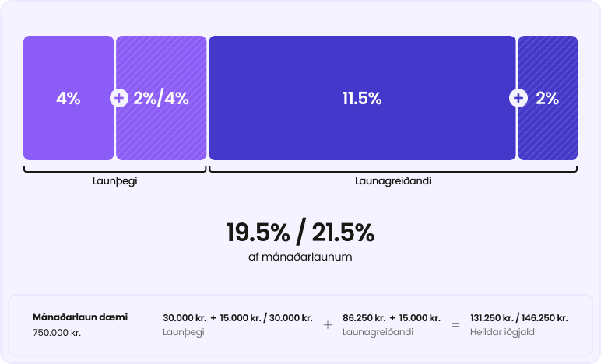Viewport: 601px width, 364px height.
Task: Click the 30.000 kr. + 15.000 kr. amount
Action: 237,317
